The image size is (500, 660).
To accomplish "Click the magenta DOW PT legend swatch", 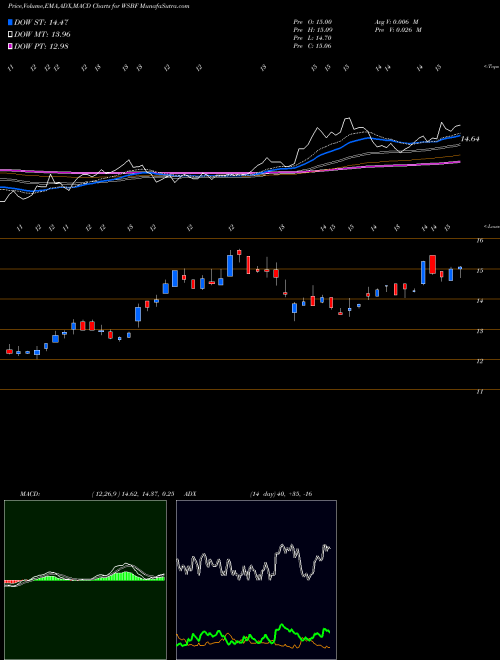I will click(10, 46).
